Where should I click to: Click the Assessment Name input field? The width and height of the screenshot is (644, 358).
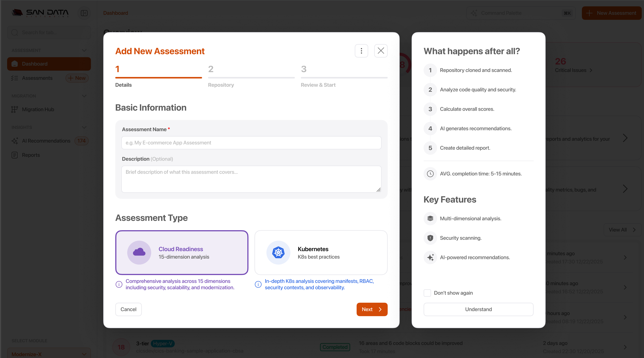click(x=251, y=143)
